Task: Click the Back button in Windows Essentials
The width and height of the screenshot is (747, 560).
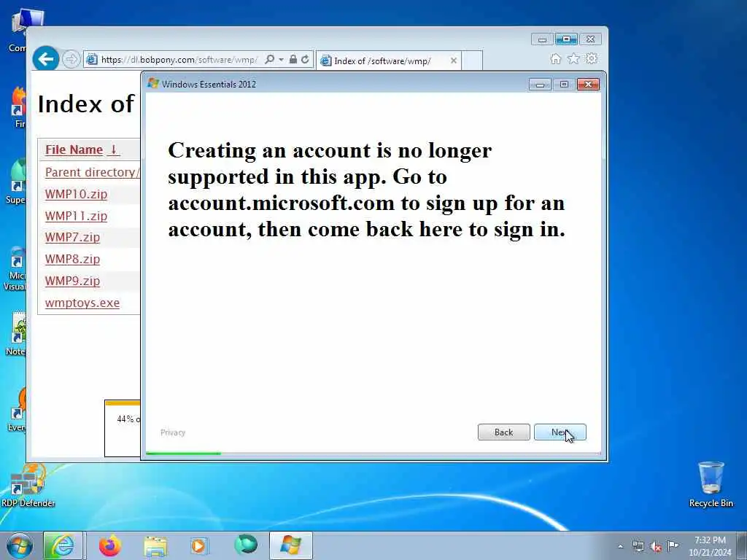Action: (x=503, y=432)
